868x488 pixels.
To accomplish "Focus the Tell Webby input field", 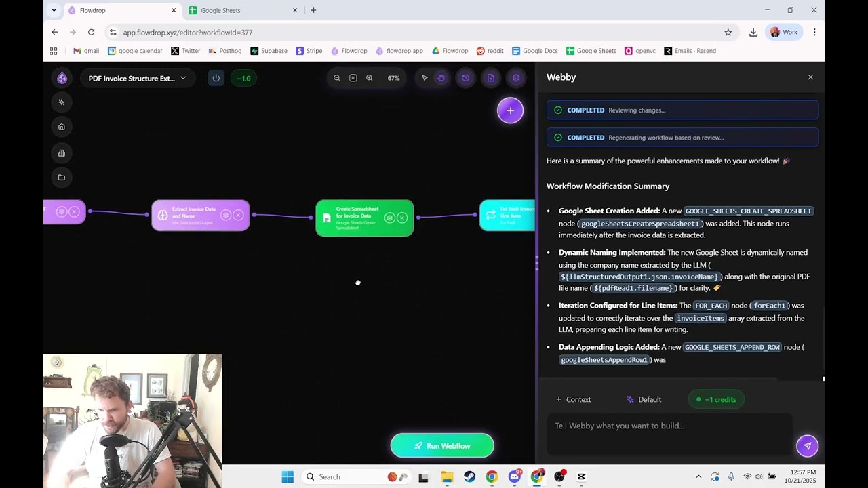I will pyautogui.click(x=670, y=435).
